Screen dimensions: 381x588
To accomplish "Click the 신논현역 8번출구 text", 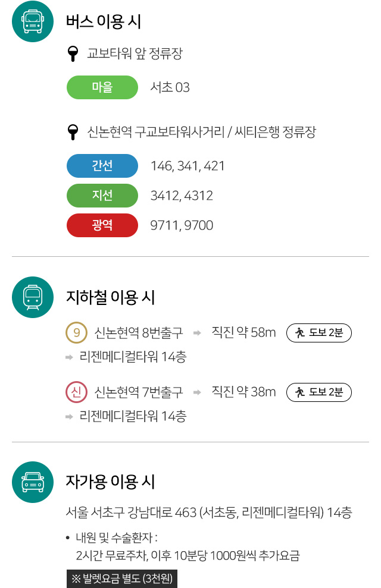I will coord(139,333).
